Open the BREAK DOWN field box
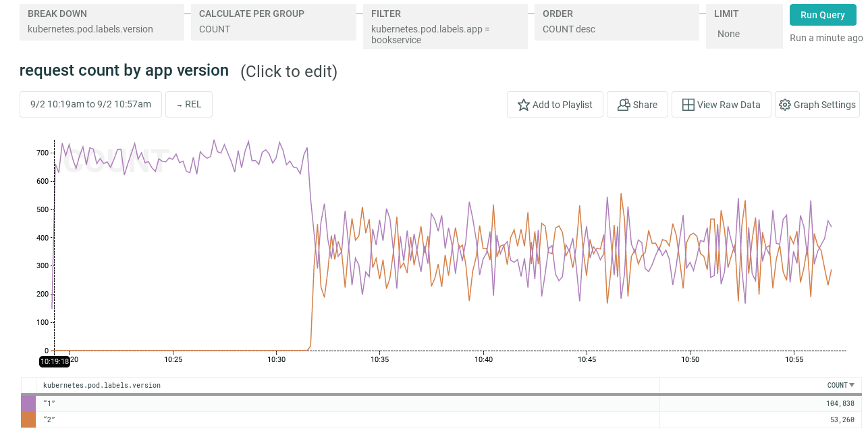Viewport: 868px width, 433px height. 102,22
